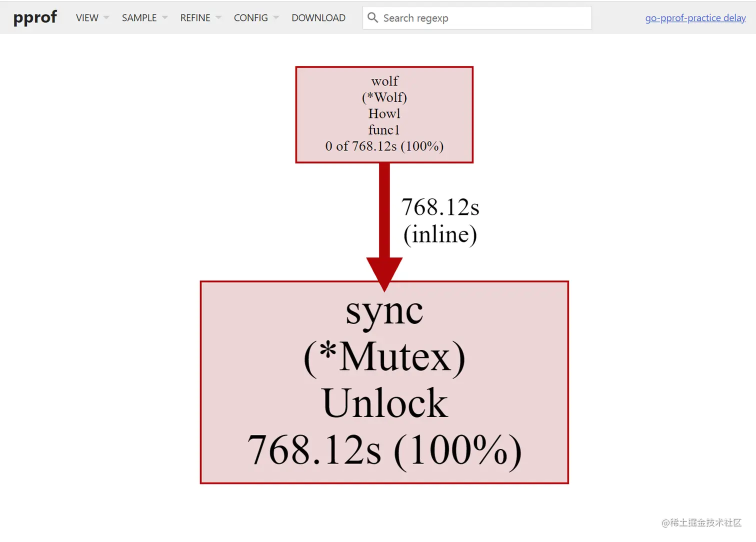Select the wolf Howl func1 node
The width and height of the screenshot is (756, 542).
pos(384,114)
